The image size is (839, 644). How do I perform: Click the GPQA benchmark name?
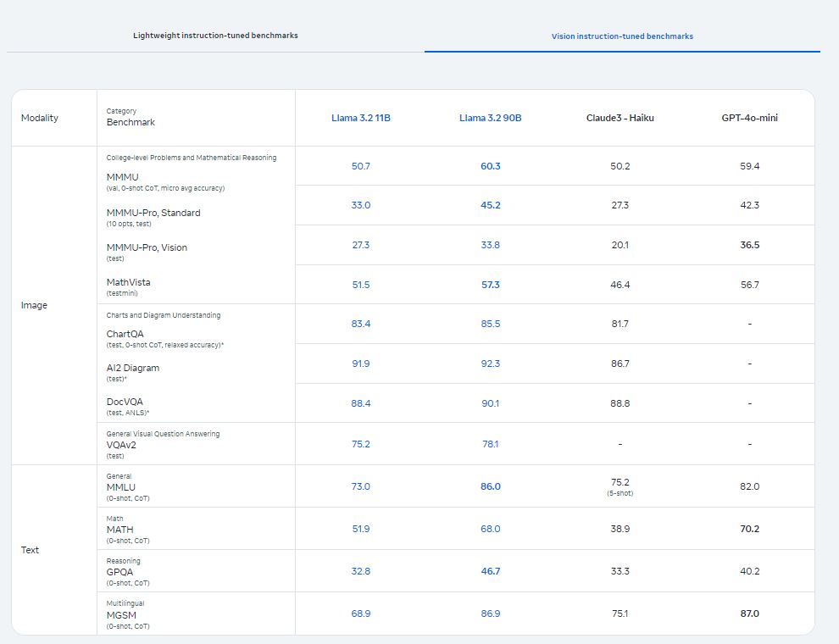119,572
